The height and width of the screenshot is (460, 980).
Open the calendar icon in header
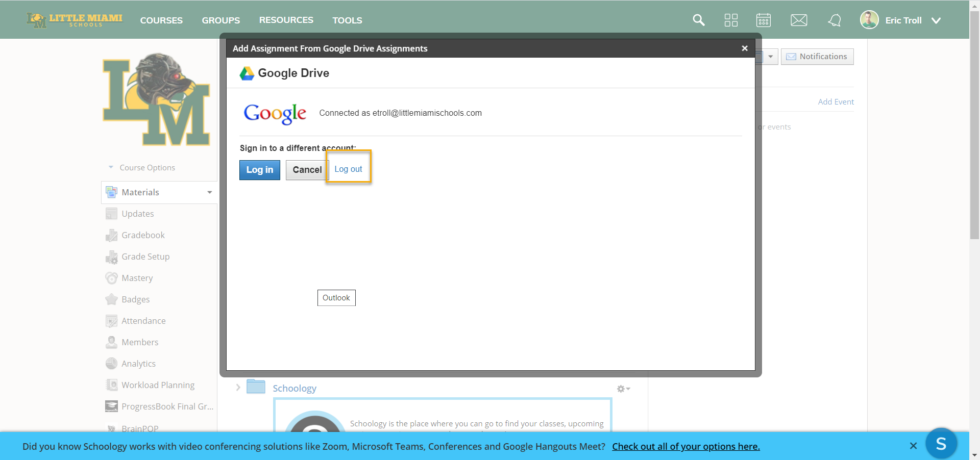tap(764, 20)
